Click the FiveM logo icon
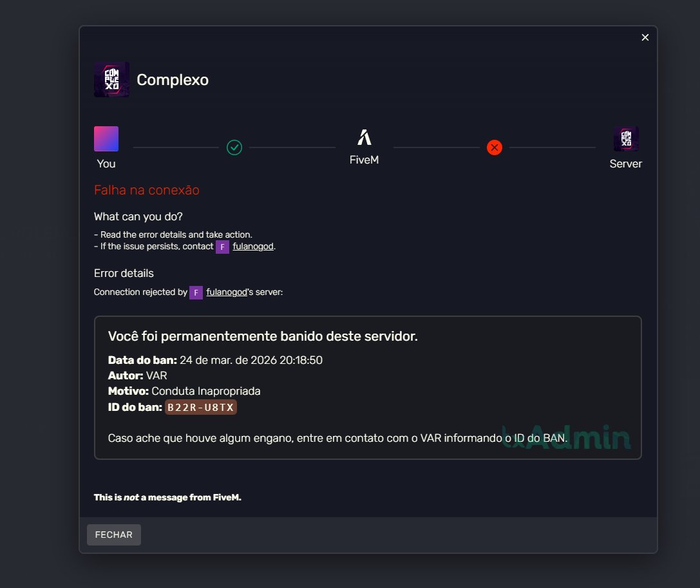Image resolution: width=700 pixels, height=588 pixels. click(364, 138)
